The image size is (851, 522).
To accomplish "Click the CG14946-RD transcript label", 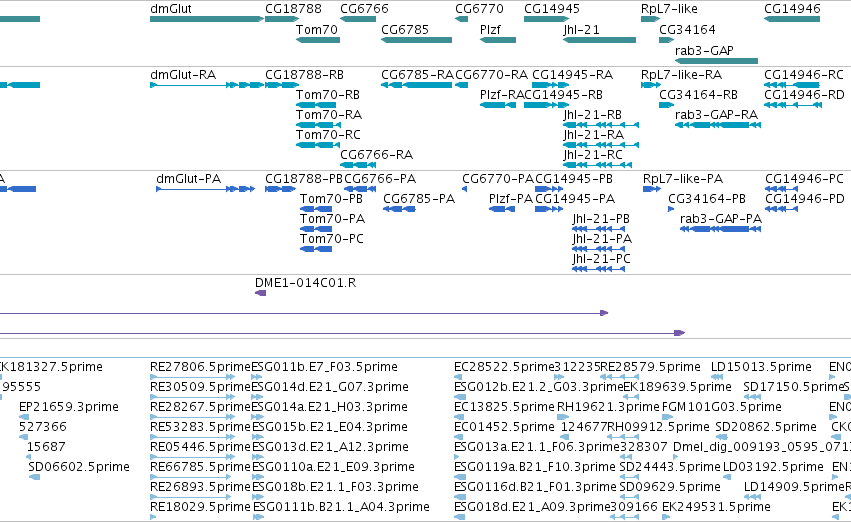I will click(x=804, y=95).
